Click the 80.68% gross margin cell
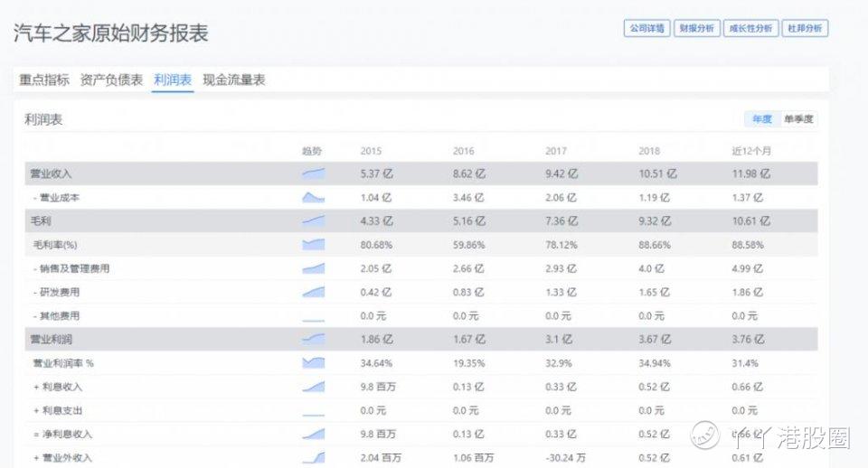The width and height of the screenshot is (868, 468). coord(376,245)
